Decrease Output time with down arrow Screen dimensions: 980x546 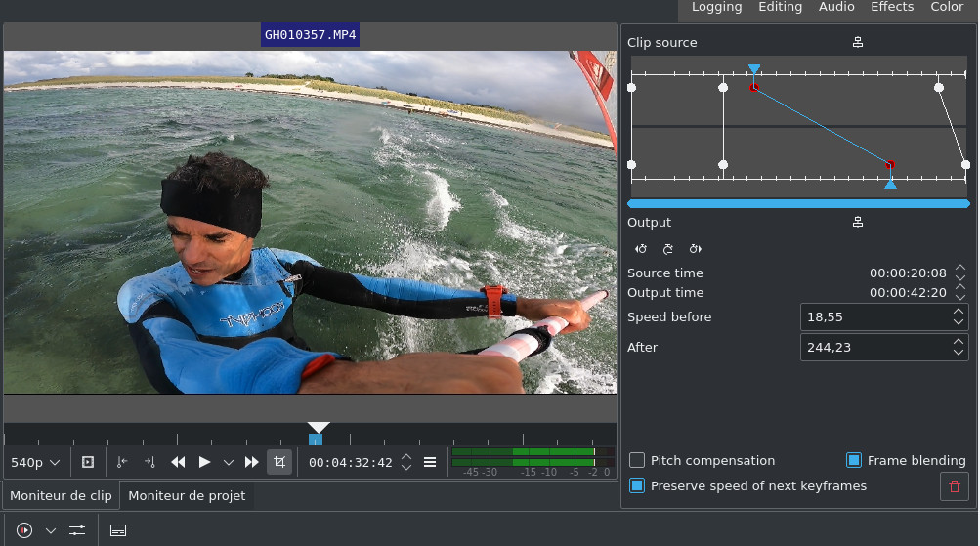960,297
